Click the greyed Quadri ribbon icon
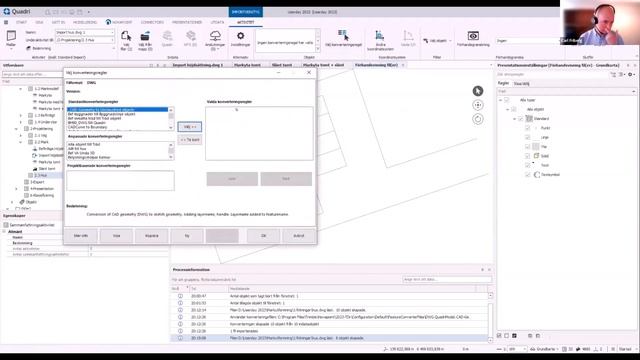 click(167, 36)
